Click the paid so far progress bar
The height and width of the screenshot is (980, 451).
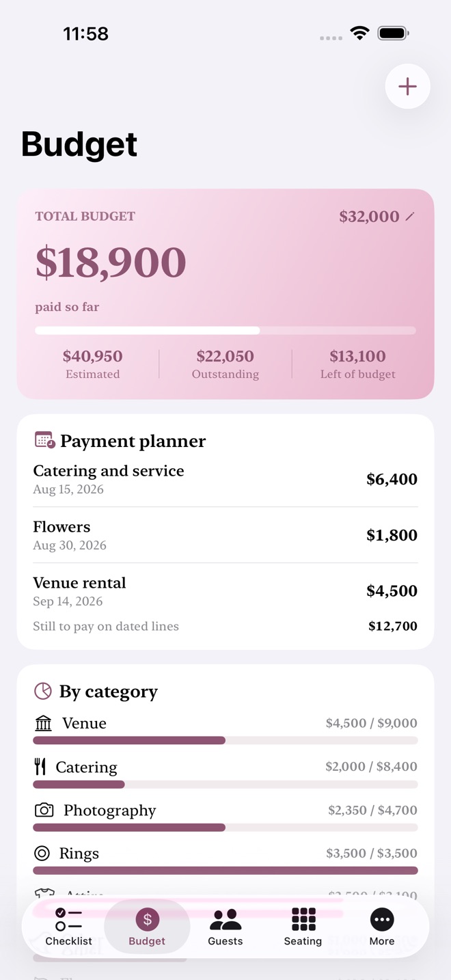225,331
